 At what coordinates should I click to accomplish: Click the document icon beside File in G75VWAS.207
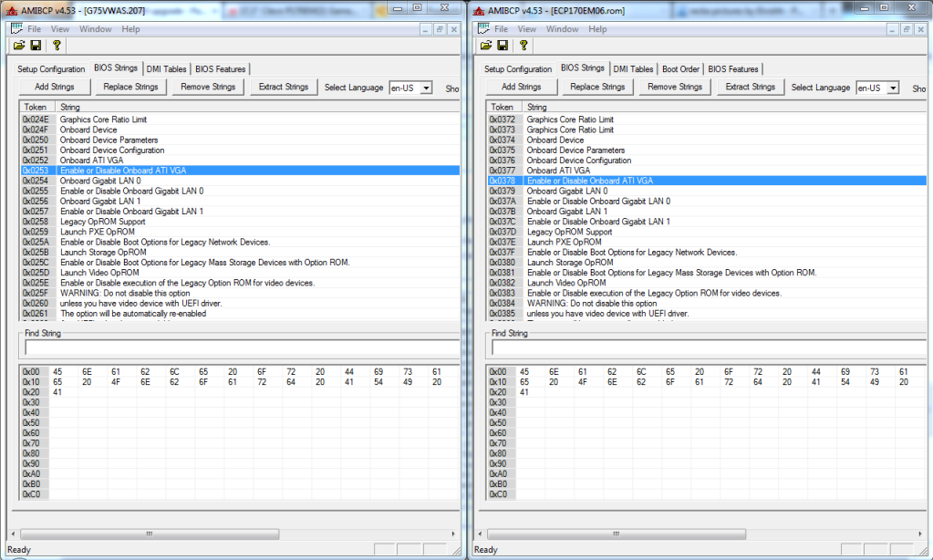pos(16,28)
